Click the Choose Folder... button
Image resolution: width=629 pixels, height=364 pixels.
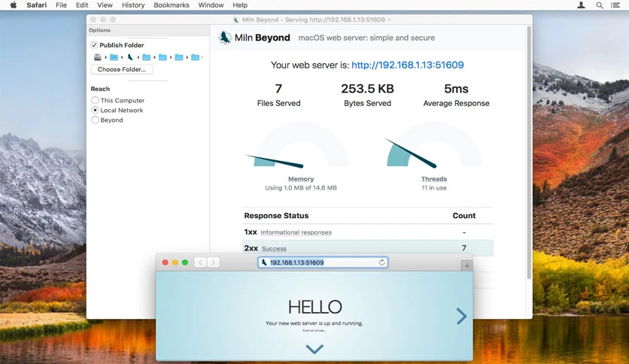(x=122, y=69)
